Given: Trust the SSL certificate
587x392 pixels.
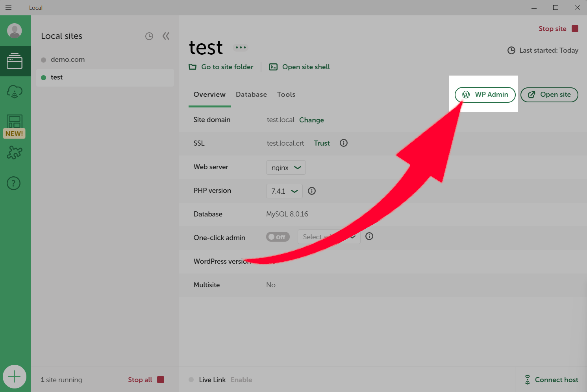Looking at the screenshot, I should 322,143.
